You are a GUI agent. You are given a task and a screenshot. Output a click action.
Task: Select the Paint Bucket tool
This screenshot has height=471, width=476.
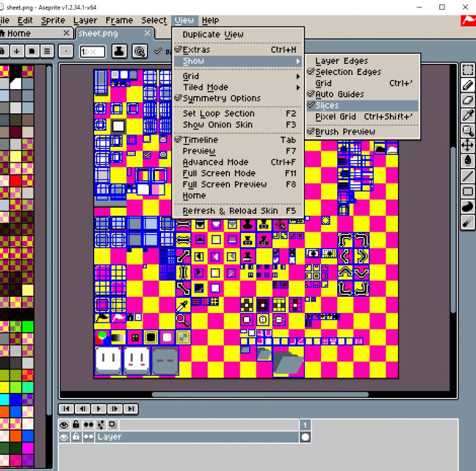[x=468, y=161]
